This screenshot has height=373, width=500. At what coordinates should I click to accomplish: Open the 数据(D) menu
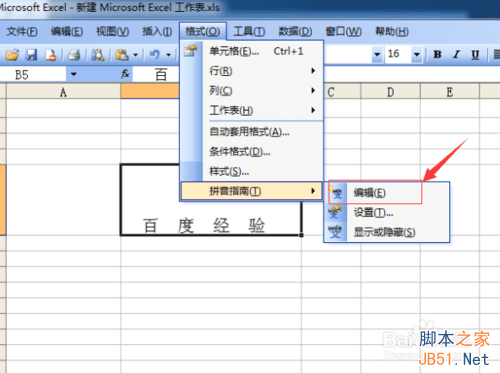coord(295,32)
